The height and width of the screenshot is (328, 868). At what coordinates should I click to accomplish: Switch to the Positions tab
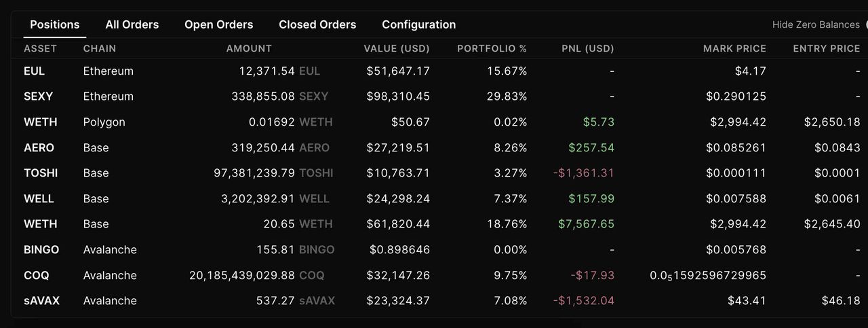coord(55,24)
